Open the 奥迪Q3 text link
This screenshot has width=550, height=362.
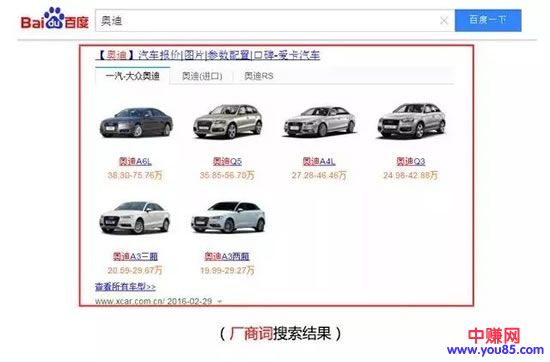(x=411, y=162)
